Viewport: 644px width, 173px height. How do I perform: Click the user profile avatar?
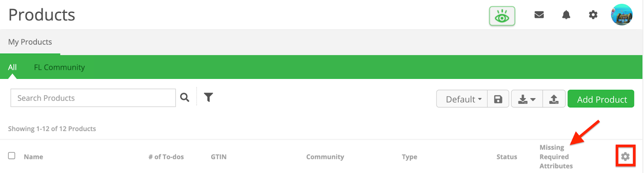[621, 15]
